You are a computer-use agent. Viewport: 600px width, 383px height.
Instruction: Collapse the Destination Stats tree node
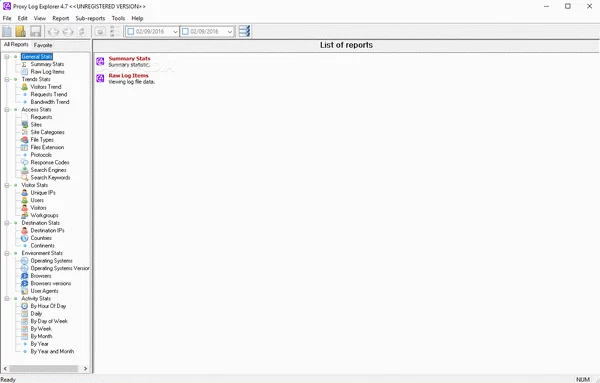(7, 223)
